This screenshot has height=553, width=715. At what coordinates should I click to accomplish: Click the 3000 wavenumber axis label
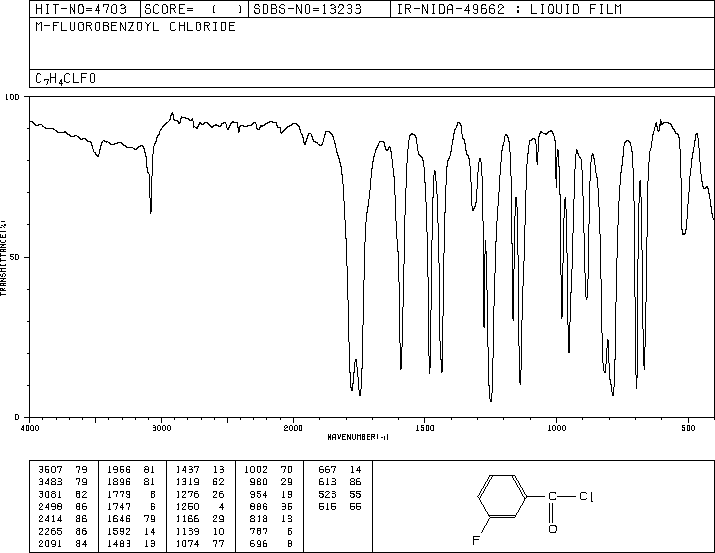point(161,428)
